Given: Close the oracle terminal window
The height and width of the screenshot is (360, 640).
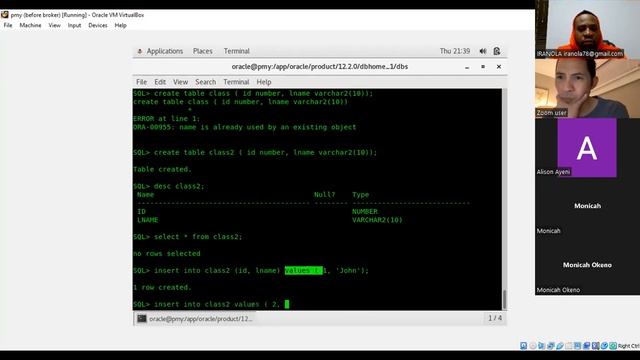Looking at the screenshot, I should (499, 67).
